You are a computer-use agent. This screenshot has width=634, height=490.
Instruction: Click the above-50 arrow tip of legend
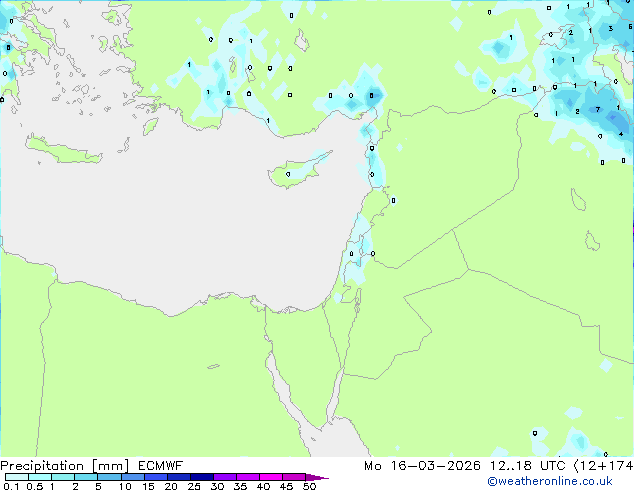317,477
